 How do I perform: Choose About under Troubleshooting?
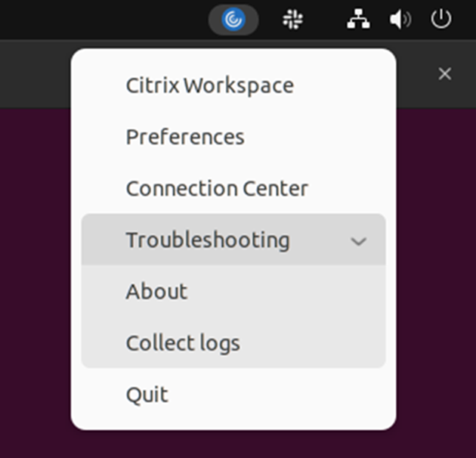156,292
